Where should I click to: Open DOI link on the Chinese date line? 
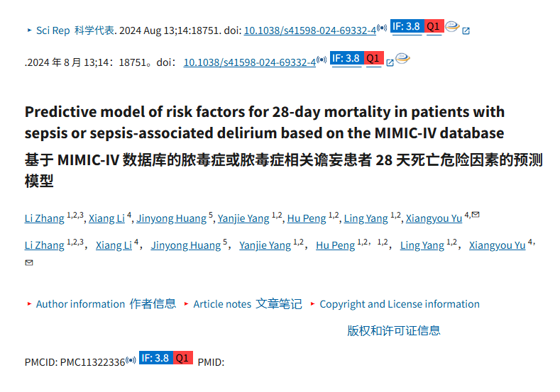click(250, 62)
